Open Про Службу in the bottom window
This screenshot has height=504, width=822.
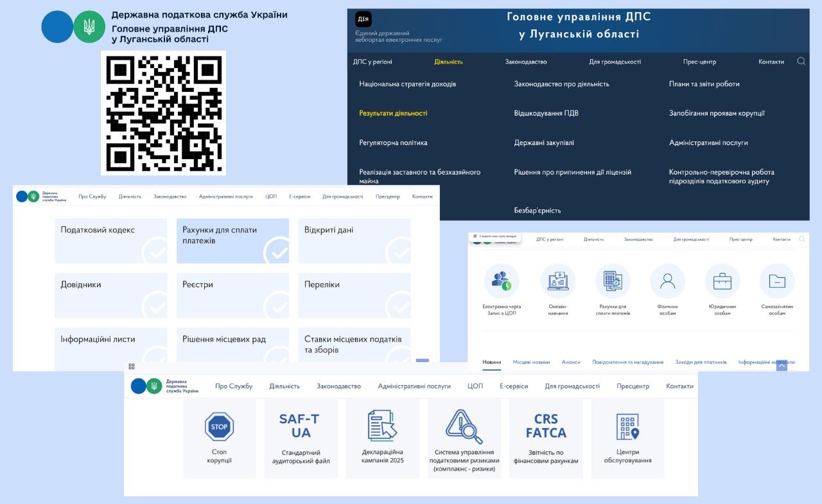tap(234, 386)
